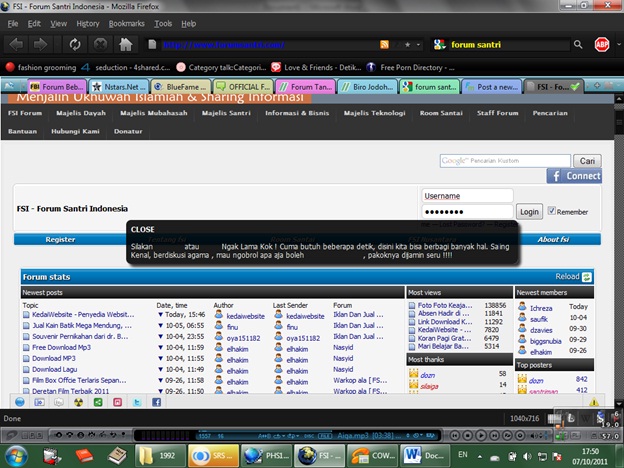Expand the 09-26, 11:58 post arrow
The height and width of the screenshot is (468, 624).
(x=160, y=380)
